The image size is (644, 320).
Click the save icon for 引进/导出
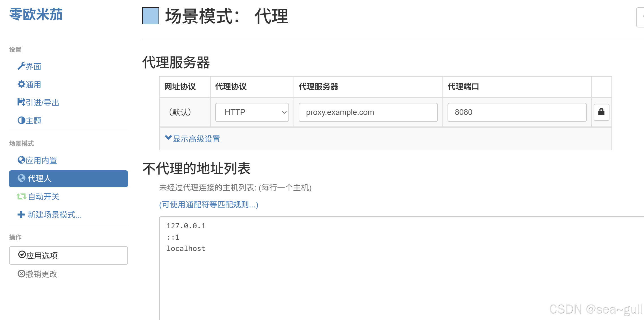click(21, 102)
